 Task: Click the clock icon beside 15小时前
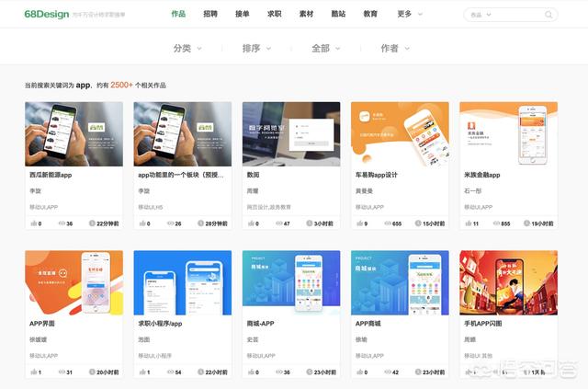pos(418,223)
